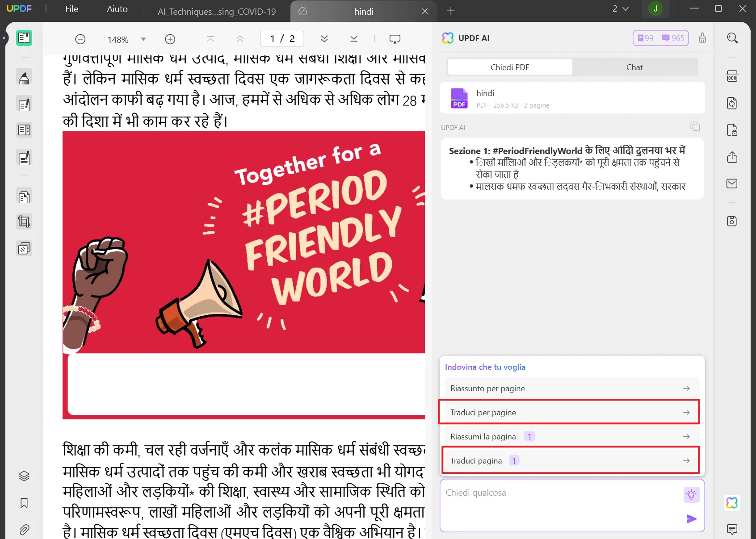Switch to AI_Techniques COVID-19 tab

pyautogui.click(x=217, y=12)
